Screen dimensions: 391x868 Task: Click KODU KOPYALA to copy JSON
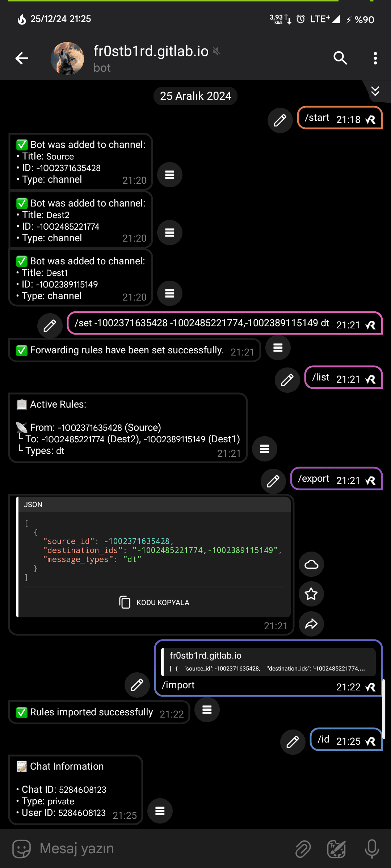(155, 603)
